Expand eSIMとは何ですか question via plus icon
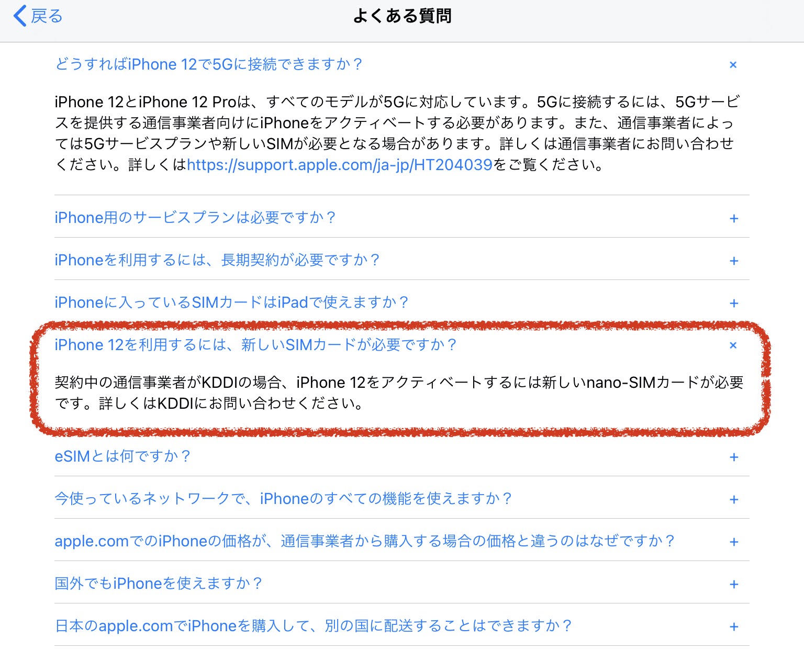 tap(734, 457)
